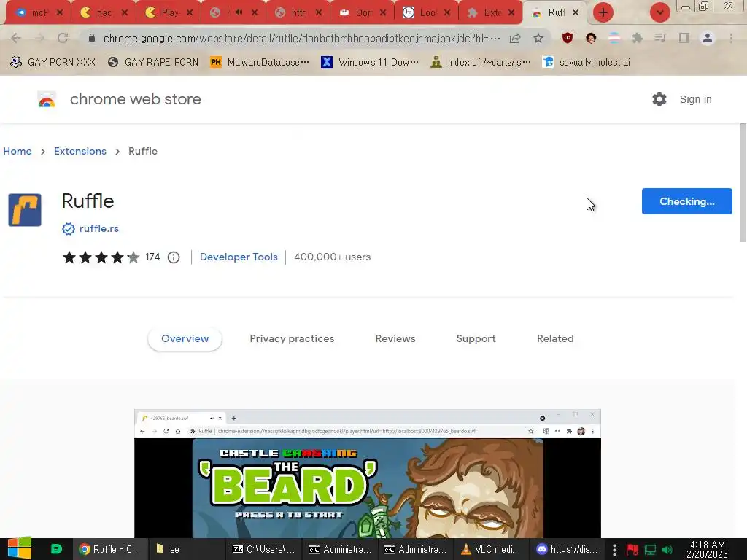Open the uBlock Origin extension icon
The image size is (747, 560).
coord(567,38)
